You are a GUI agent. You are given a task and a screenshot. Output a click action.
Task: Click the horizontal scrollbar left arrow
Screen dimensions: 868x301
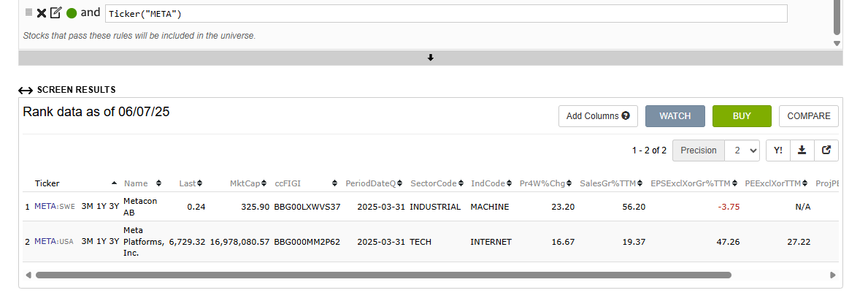[28, 275]
